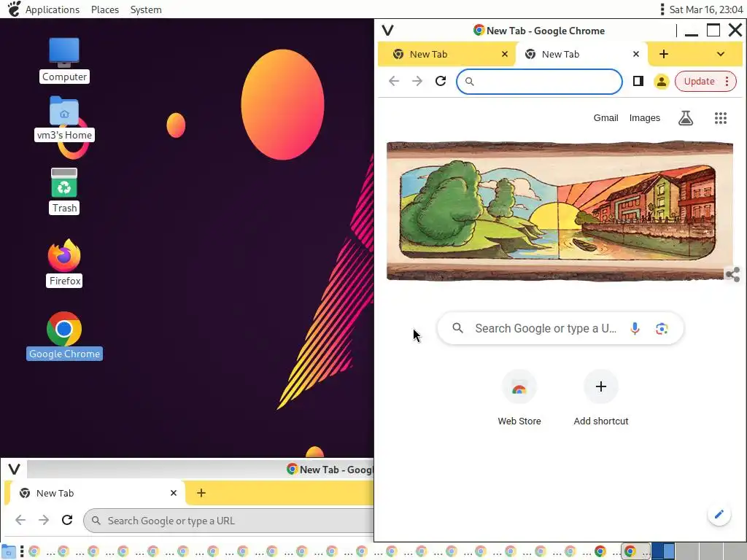Open the V window menu of bottom Chrome
The image size is (747, 560).
(15, 470)
